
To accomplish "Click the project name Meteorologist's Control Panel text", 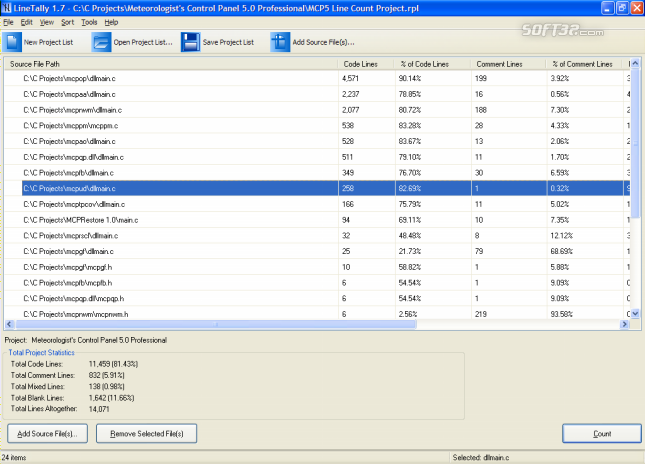I will [x=99, y=340].
